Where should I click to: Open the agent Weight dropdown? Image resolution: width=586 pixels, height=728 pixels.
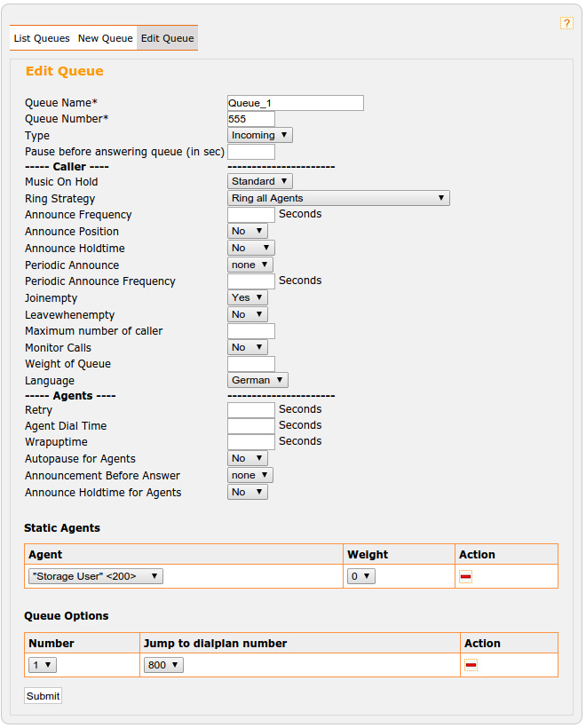[x=361, y=576]
